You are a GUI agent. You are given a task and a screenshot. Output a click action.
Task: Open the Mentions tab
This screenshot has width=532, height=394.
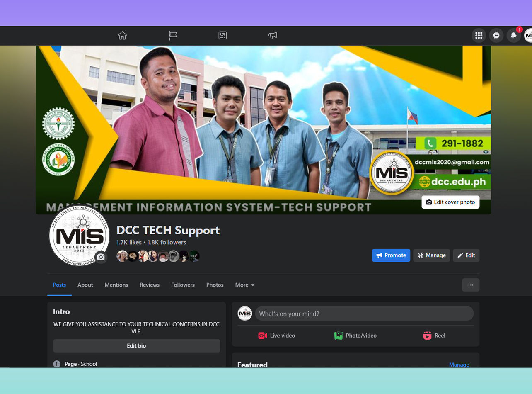pos(116,285)
